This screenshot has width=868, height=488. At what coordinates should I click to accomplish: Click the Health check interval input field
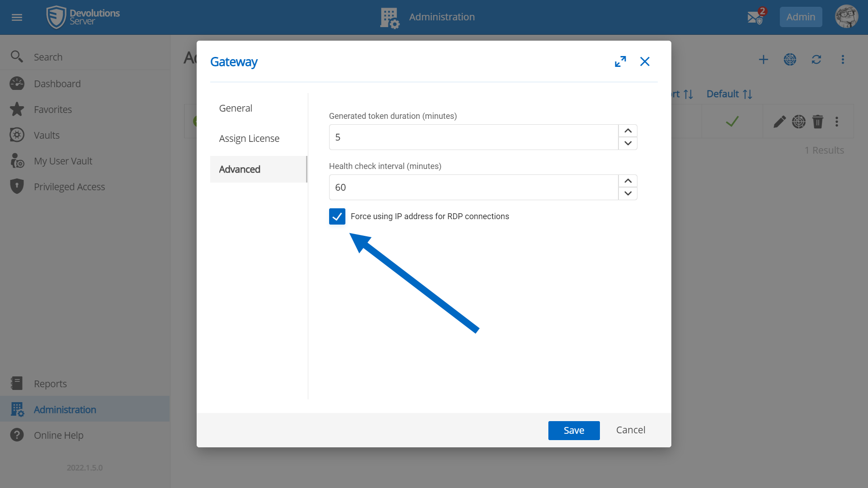(x=473, y=188)
